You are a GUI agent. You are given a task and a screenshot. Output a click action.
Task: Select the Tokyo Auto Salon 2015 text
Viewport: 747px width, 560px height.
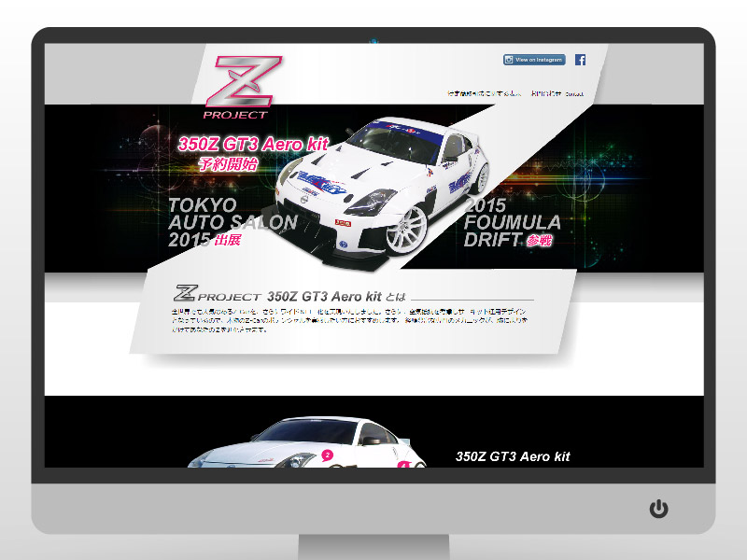click(x=232, y=222)
